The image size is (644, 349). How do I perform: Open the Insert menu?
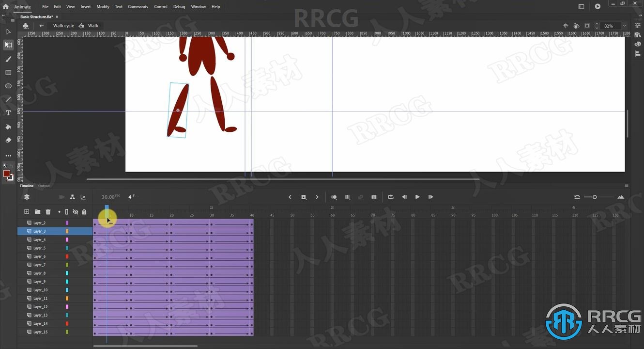pos(86,6)
